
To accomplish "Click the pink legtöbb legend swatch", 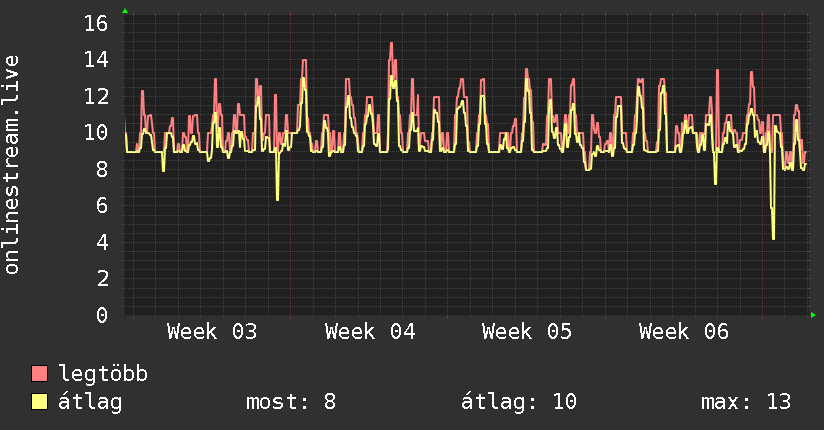I will tap(39, 374).
